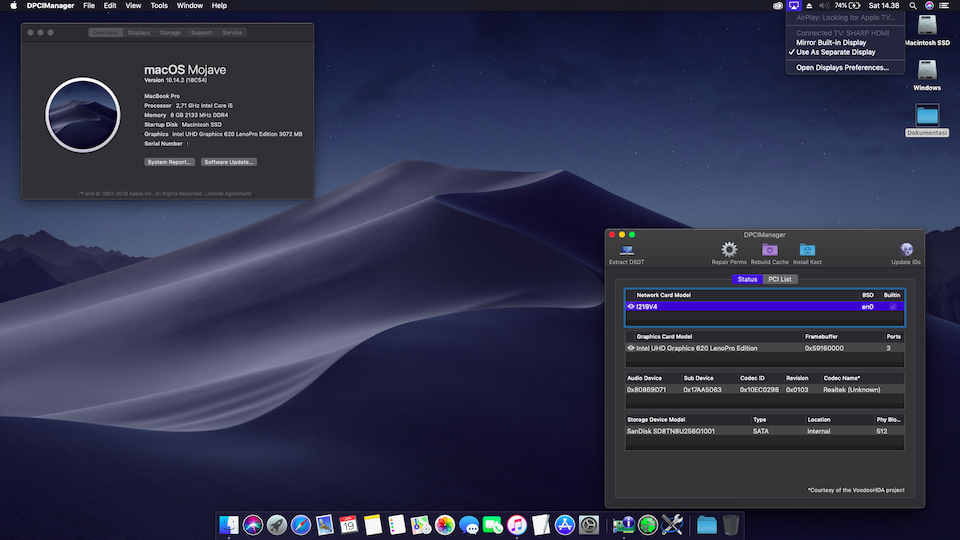This screenshot has width=960, height=540.
Task: Open the Tools menu
Action: [x=159, y=6]
